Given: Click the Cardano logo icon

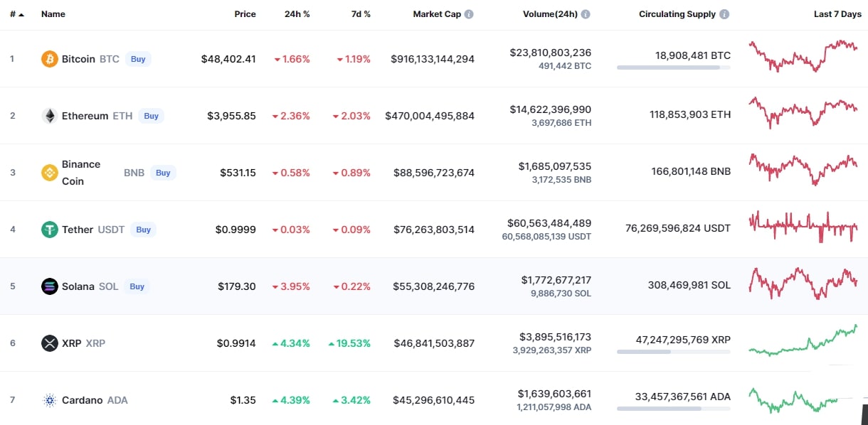Looking at the screenshot, I should [50, 400].
